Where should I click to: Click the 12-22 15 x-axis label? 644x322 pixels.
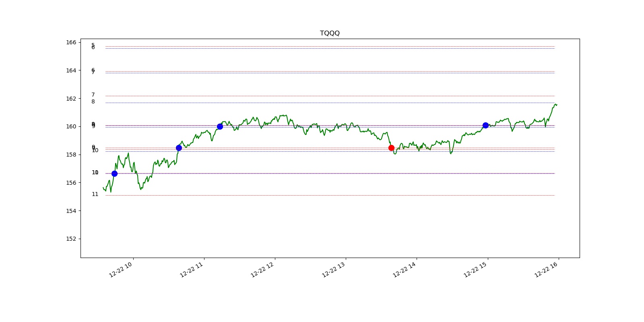(x=475, y=270)
